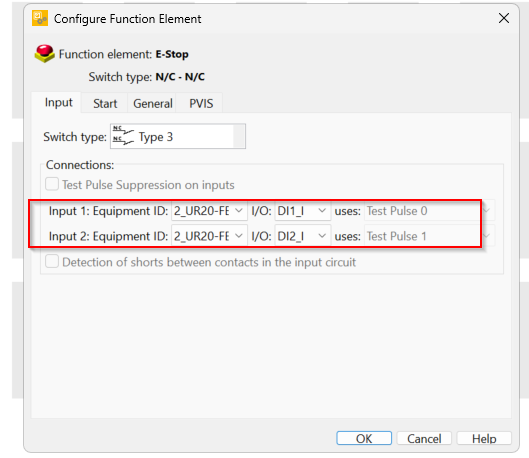Expand Input 1 Equipment ID dropdown
The height and width of the screenshot is (458, 529).
click(x=209, y=211)
